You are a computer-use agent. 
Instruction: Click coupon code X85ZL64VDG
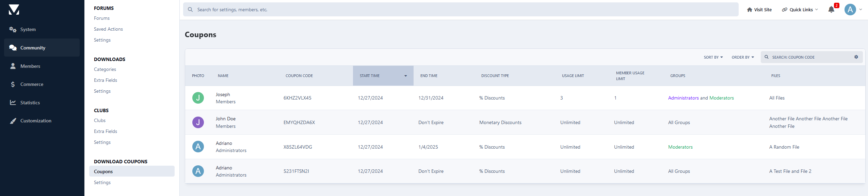(298, 147)
